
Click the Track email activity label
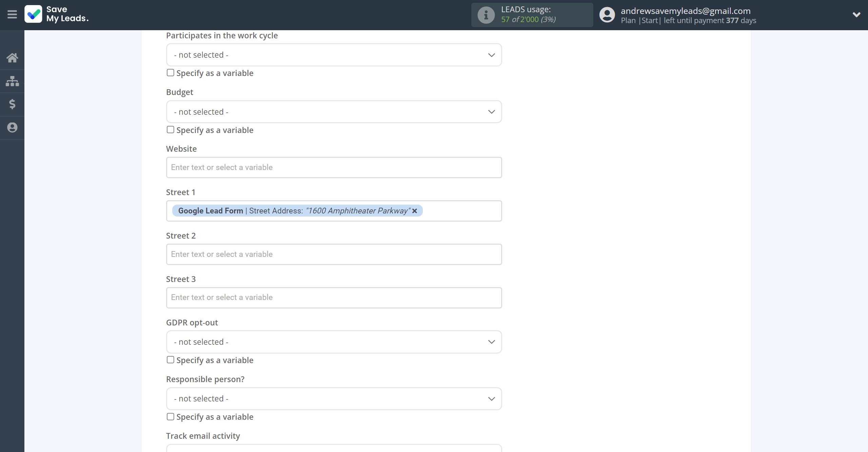pos(203,436)
